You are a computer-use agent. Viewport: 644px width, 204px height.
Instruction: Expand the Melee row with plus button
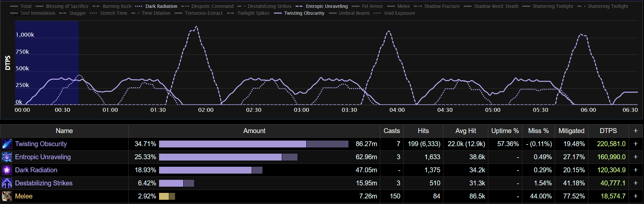pos(635,196)
